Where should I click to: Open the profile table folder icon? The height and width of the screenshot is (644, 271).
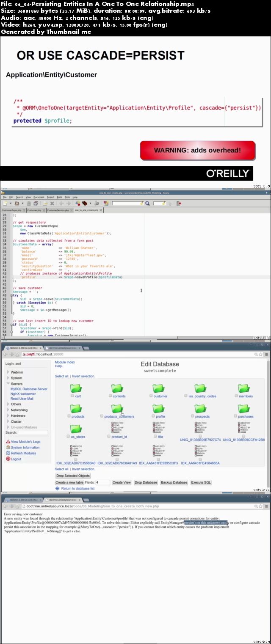pyautogui.click(x=160, y=409)
